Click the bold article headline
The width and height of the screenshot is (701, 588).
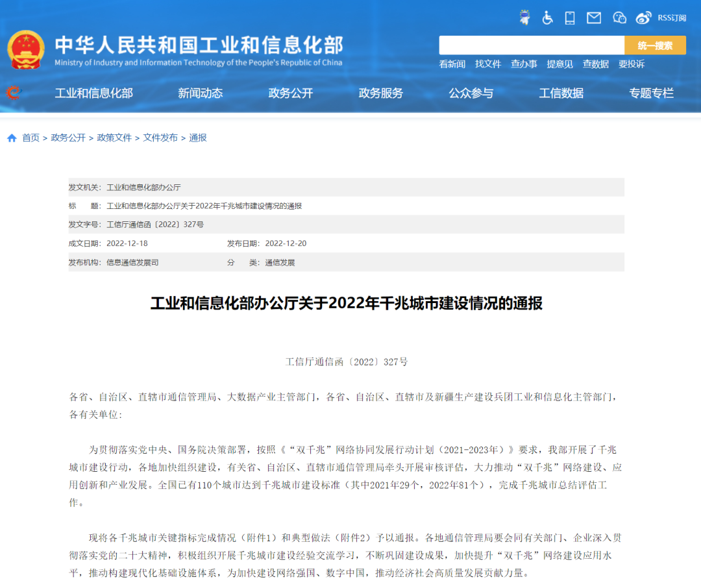347,303
